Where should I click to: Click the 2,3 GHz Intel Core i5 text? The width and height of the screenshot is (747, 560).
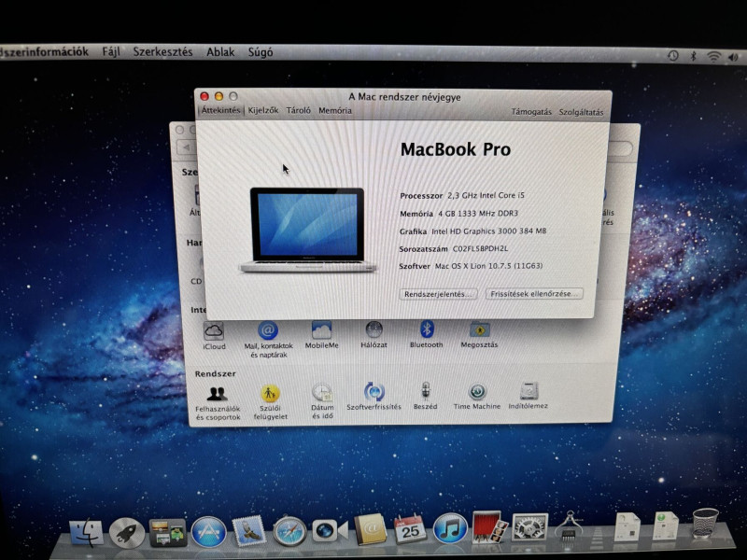pyautogui.click(x=486, y=195)
